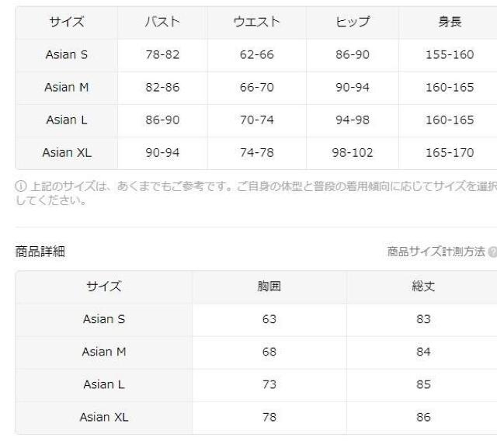Screen dimensions: 497x448
Task: Open the 商品サイズ計測方法 link
Action: click(436, 252)
